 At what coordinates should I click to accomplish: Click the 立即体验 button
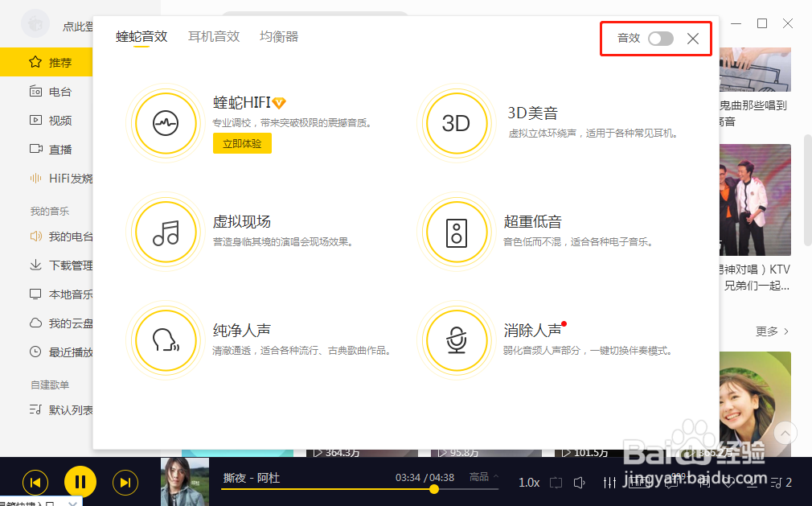coord(242,144)
